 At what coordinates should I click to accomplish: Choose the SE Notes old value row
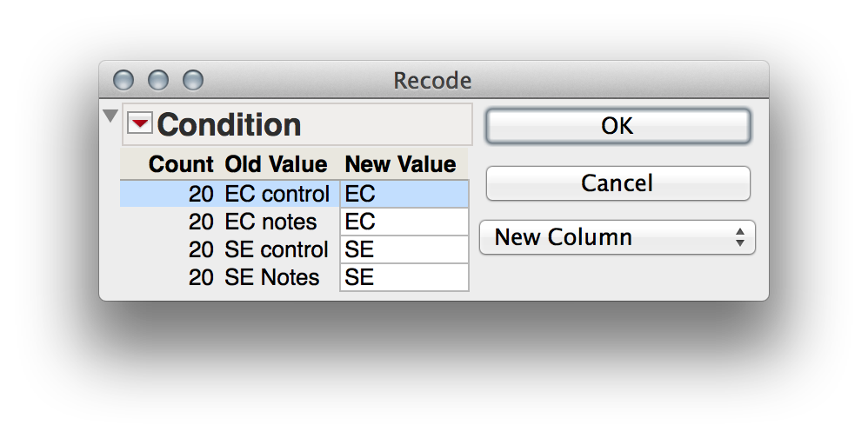(271, 277)
